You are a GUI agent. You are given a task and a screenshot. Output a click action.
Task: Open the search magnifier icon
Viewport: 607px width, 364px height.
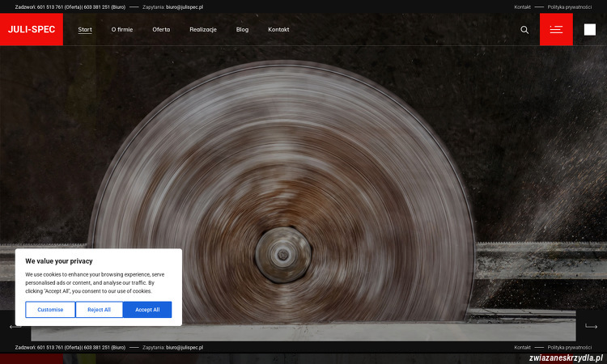(524, 30)
